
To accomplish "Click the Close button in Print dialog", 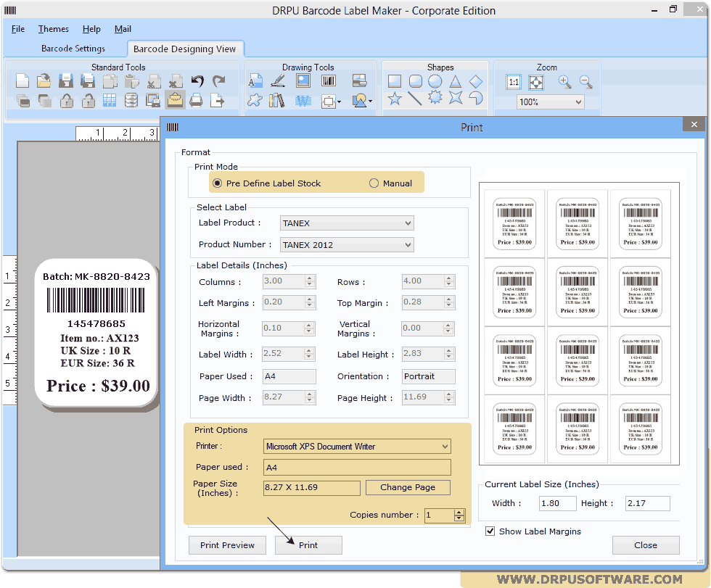I will 645,545.
